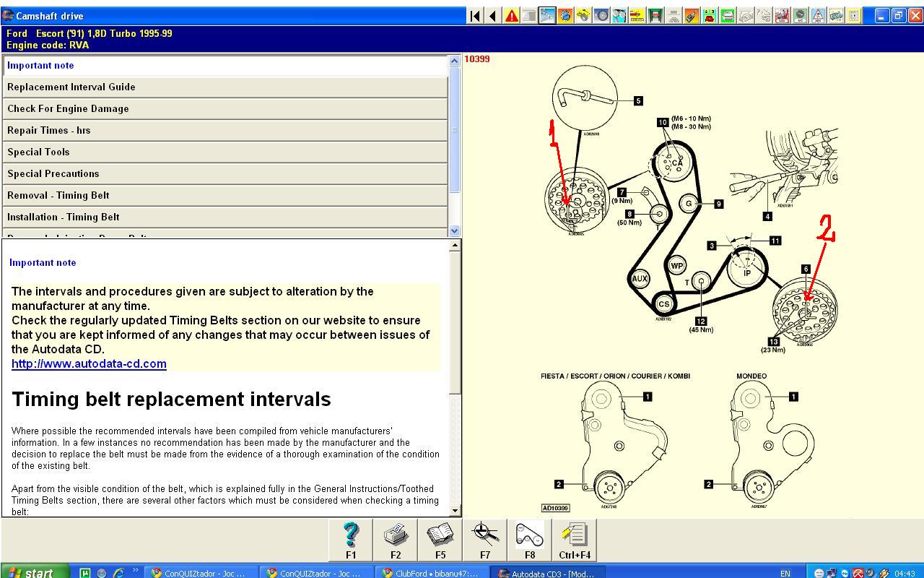Click the previous page arrow in toolbar

[x=493, y=16]
